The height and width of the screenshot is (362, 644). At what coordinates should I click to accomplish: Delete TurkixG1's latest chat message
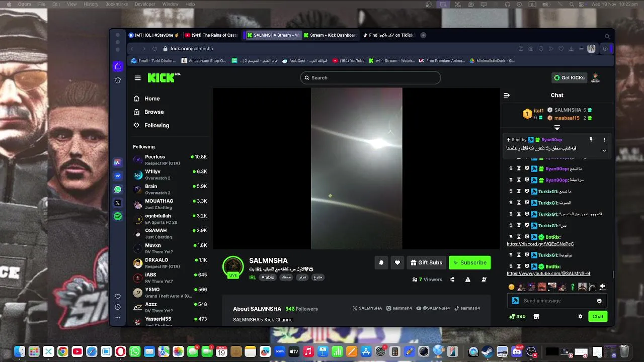[x=511, y=255]
